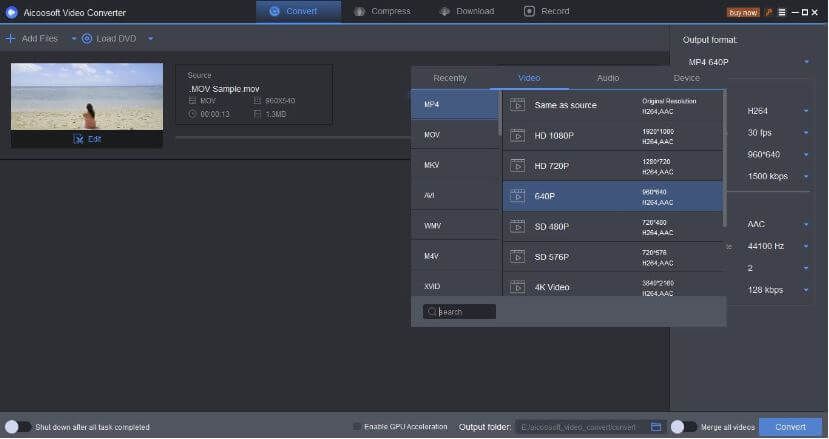This screenshot has width=829, height=439.
Task: Switch to the Audio tab
Action: (x=608, y=78)
